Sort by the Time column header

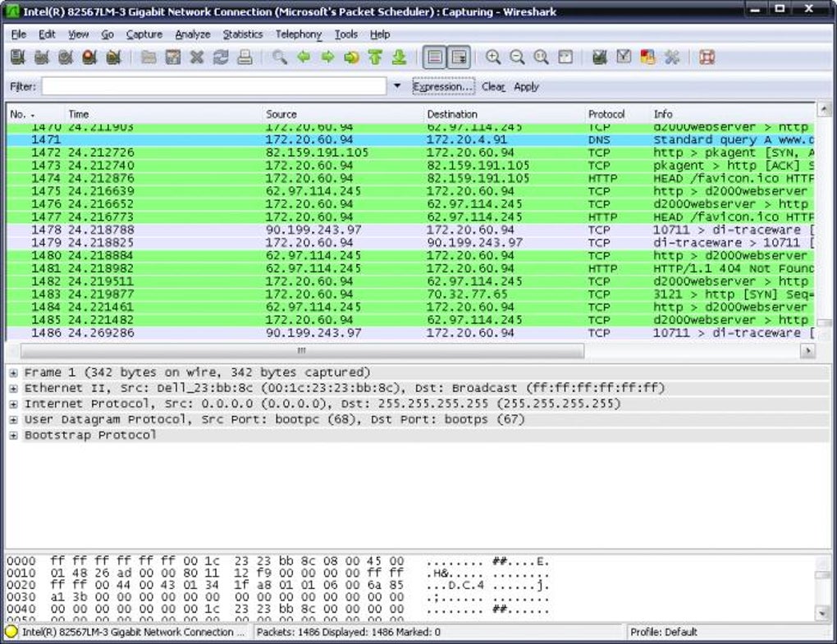click(x=162, y=114)
